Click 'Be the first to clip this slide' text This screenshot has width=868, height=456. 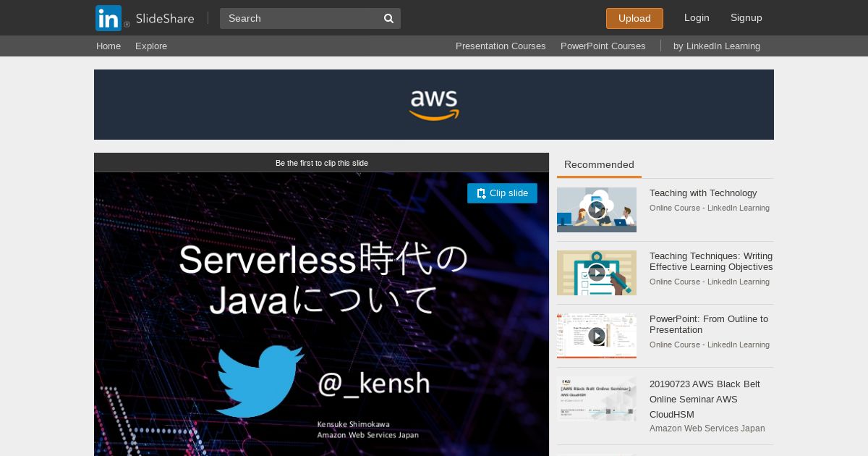tap(322, 163)
